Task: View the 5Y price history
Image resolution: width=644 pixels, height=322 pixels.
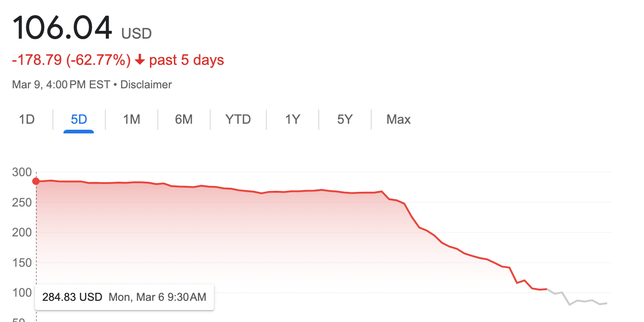Action: pyautogui.click(x=345, y=120)
